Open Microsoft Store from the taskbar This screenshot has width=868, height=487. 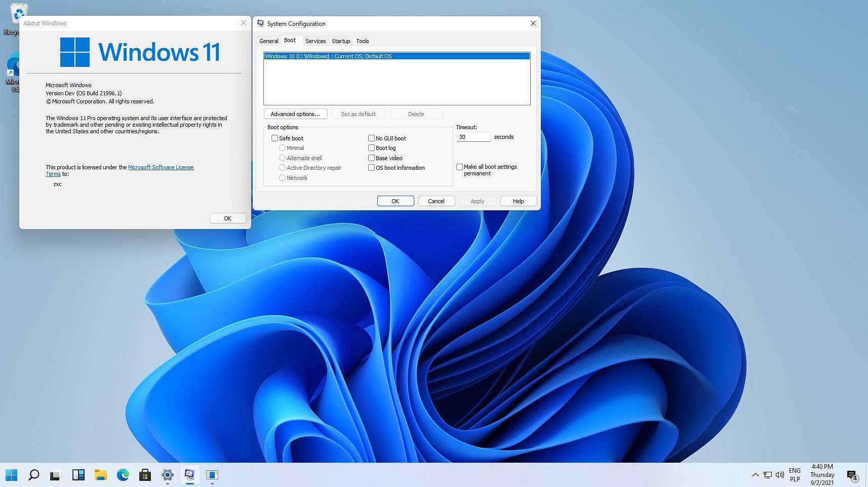coord(145,475)
